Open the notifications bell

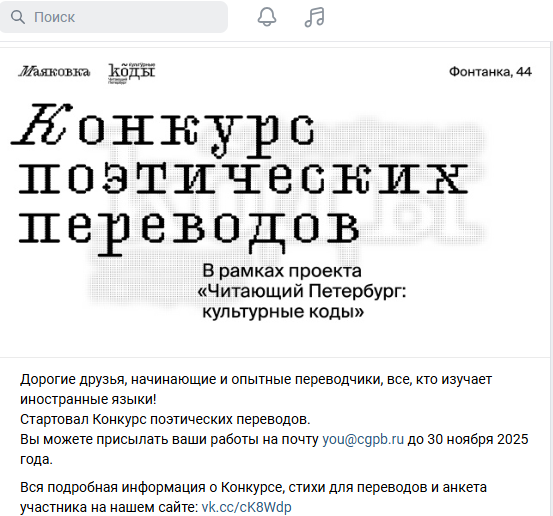267,17
